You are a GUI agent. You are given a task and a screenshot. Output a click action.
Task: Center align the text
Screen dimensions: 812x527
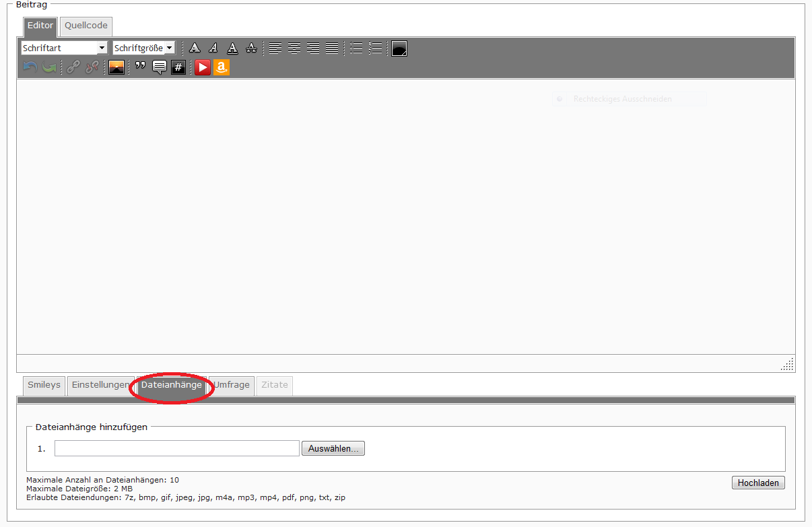point(294,48)
